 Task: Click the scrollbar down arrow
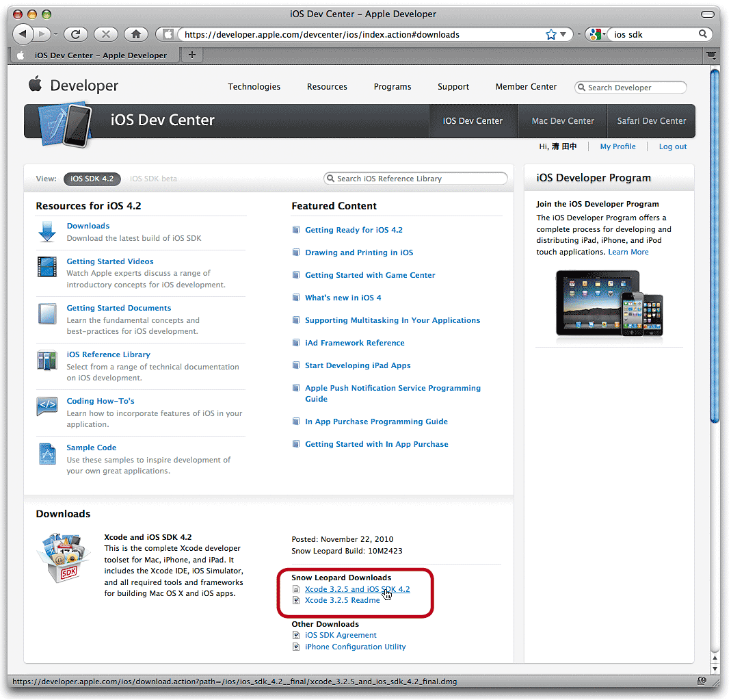pyautogui.click(x=715, y=669)
